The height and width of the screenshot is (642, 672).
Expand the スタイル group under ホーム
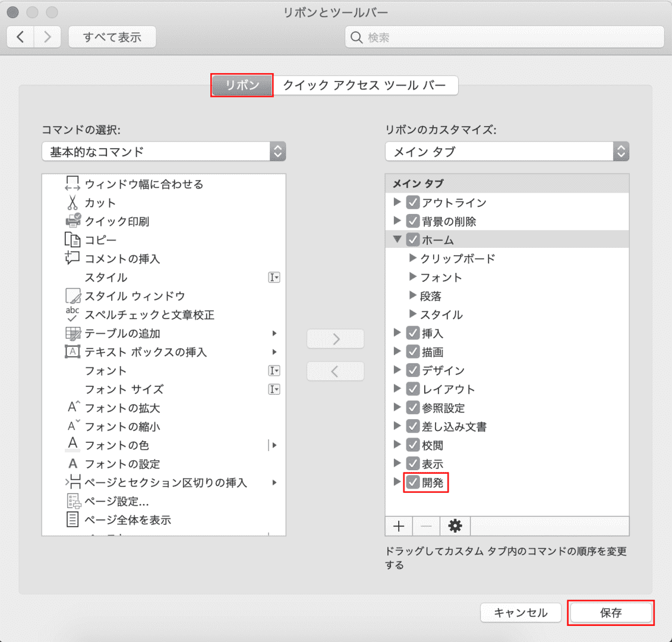coord(412,314)
